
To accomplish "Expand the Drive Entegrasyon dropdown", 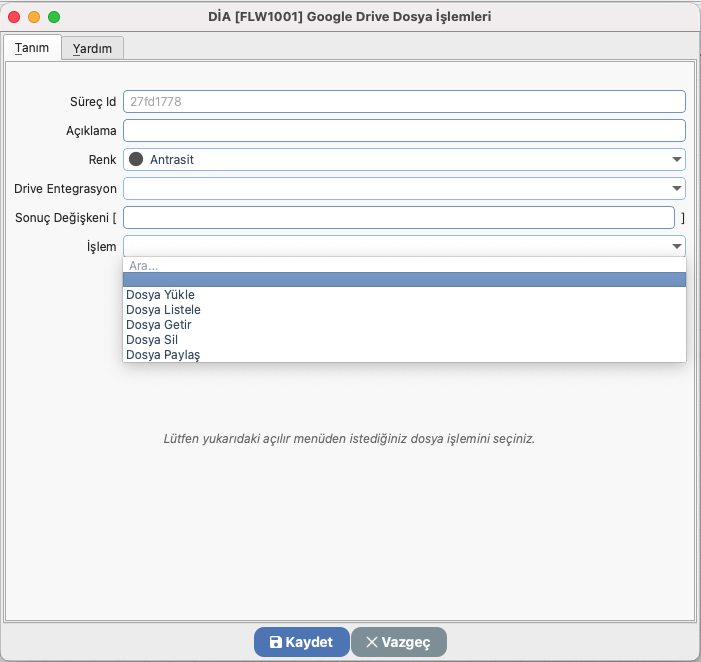I will pyautogui.click(x=676, y=189).
